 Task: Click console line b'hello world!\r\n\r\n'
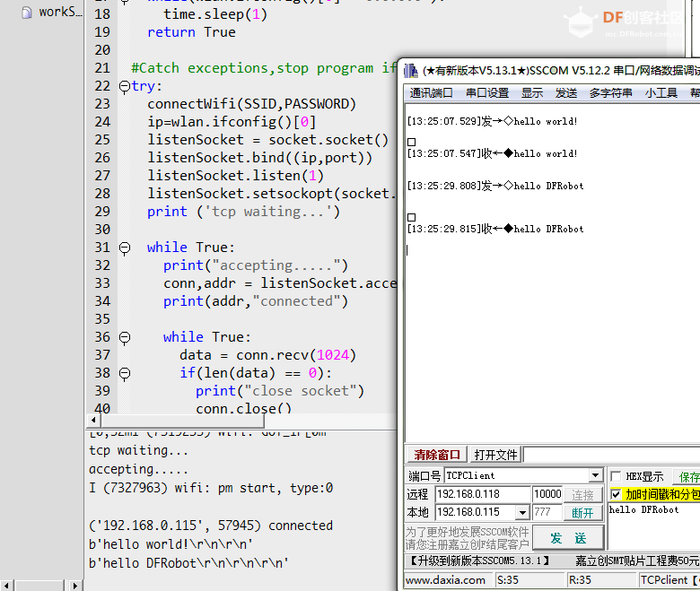click(x=171, y=544)
